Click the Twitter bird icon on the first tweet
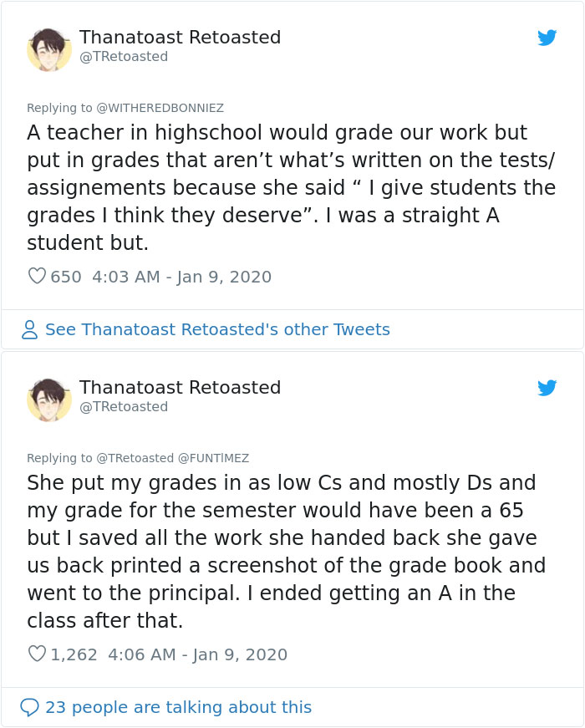Viewport: 585px width, 728px height. click(x=547, y=38)
